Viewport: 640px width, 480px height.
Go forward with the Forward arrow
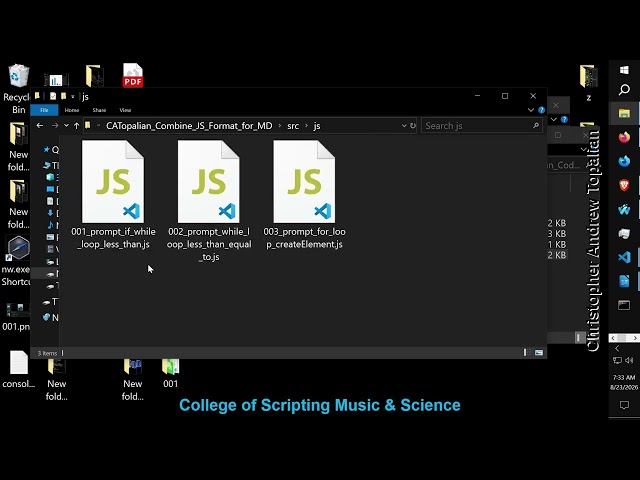[x=55, y=126]
